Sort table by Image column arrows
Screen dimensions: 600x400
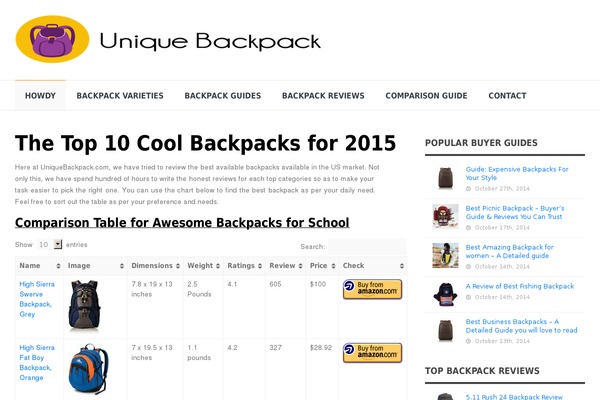tap(122, 266)
